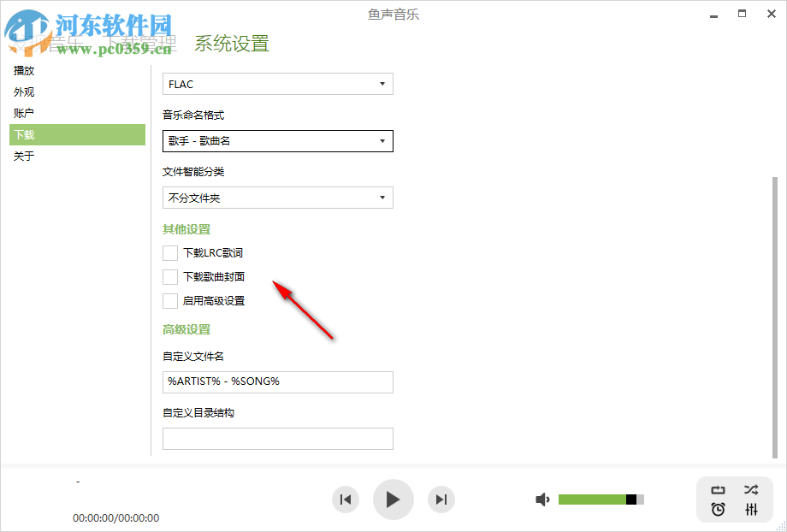Skip to next track
This screenshot has width=787, height=532.
(441, 499)
